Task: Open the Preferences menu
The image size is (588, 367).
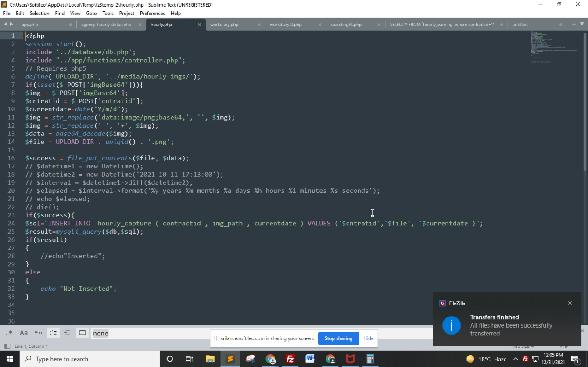Action: point(152,13)
